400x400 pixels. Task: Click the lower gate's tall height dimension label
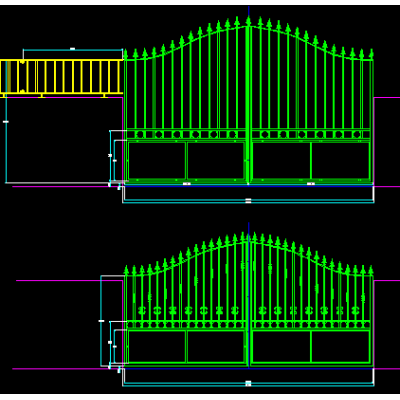point(101,321)
